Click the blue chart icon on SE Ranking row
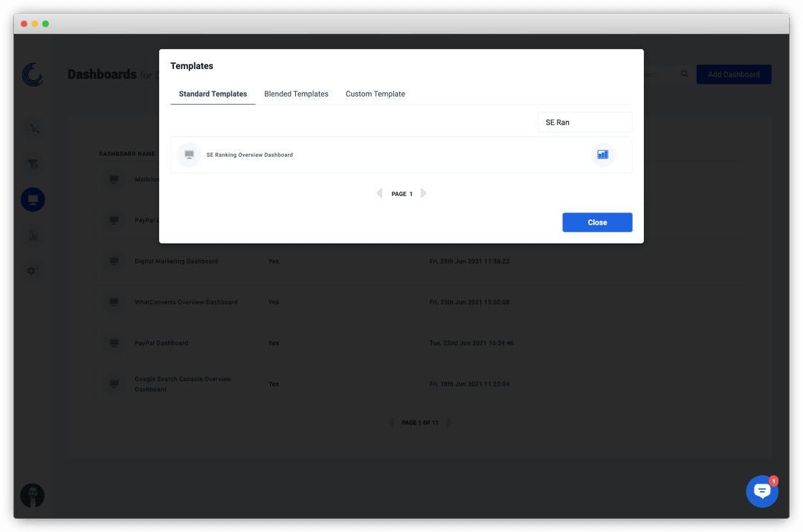The width and height of the screenshot is (803, 532). (x=603, y=155)
